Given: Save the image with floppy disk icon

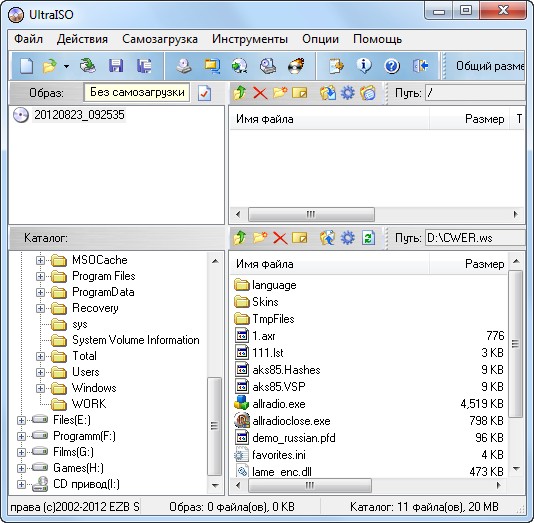Looking at the screenshot, I should tap(116, 66).
